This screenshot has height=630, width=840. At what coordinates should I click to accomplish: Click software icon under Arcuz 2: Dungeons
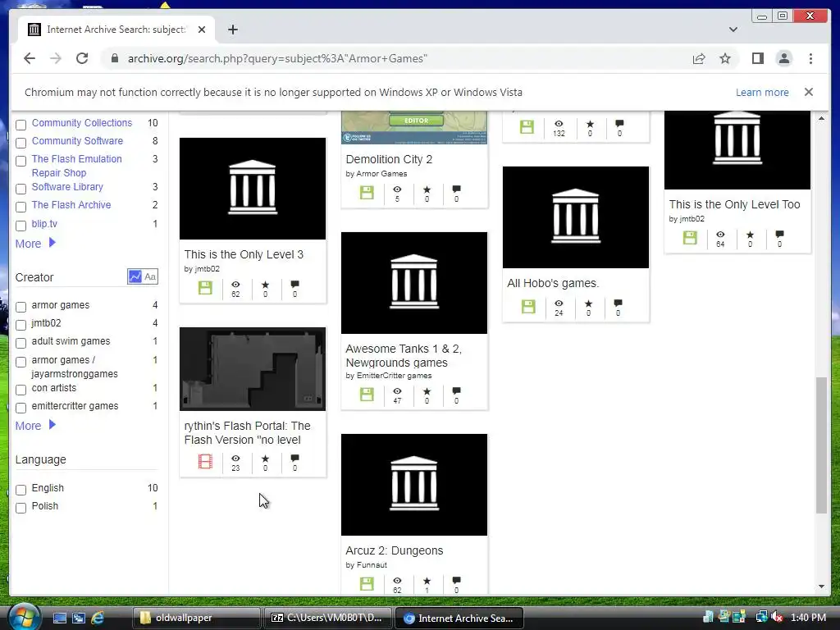coord(367,583)
